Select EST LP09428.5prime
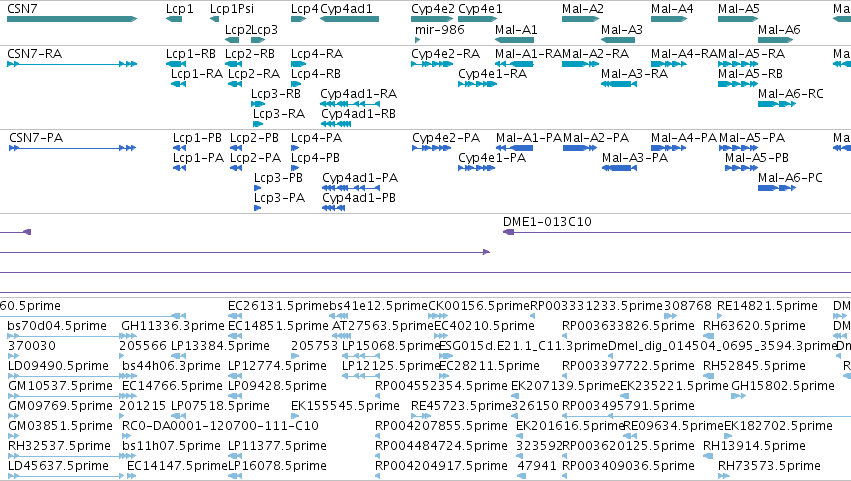 point(277,386)
